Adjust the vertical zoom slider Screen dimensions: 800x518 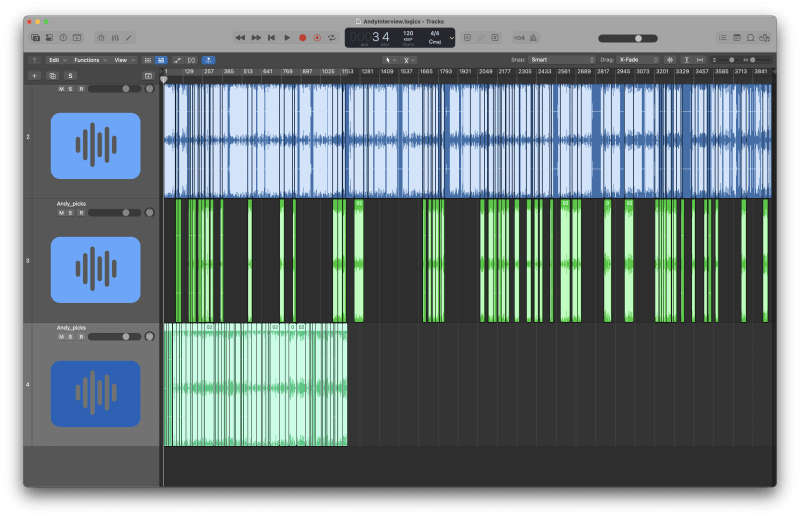point(727,60)
